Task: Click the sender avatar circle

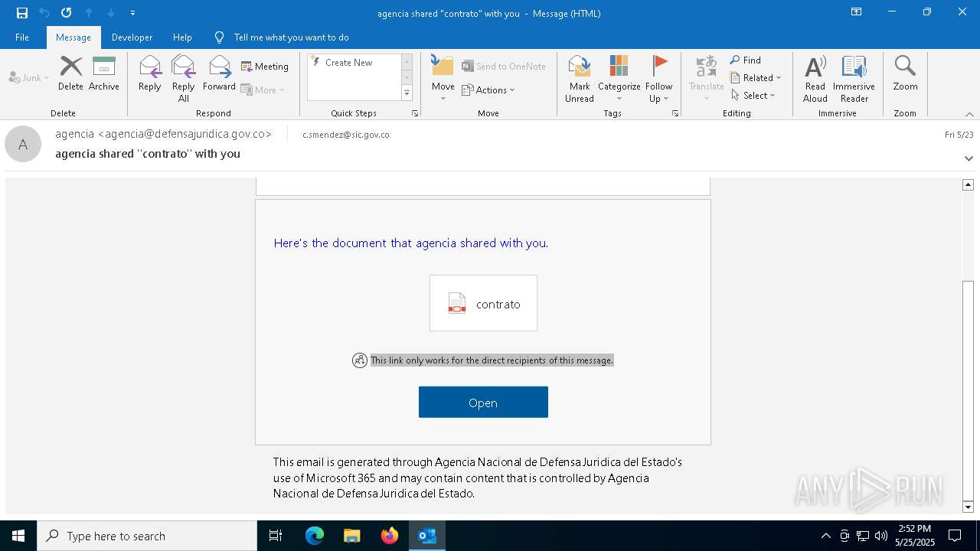Action: pyautogui.click(x=23, y=144)
